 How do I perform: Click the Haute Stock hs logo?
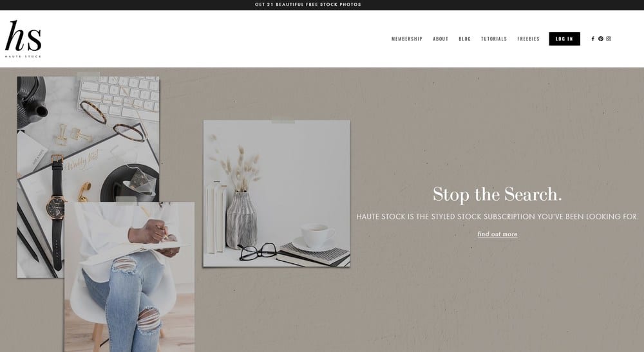[x=23, y=39]
